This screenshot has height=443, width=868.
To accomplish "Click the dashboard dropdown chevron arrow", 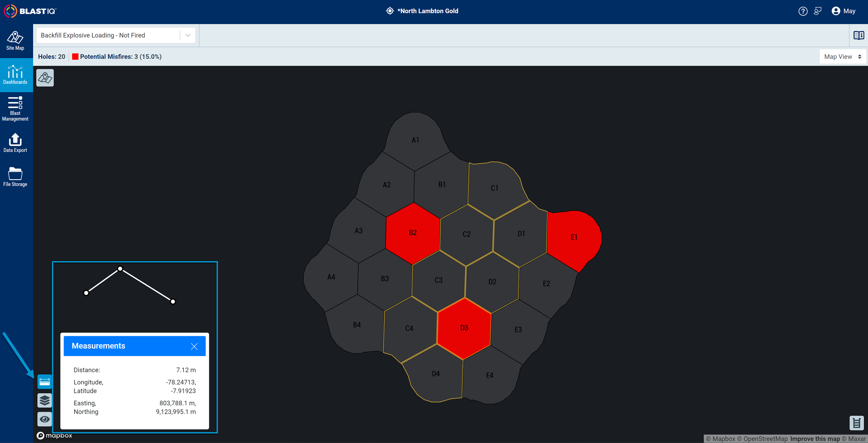I will pos(188,35).
